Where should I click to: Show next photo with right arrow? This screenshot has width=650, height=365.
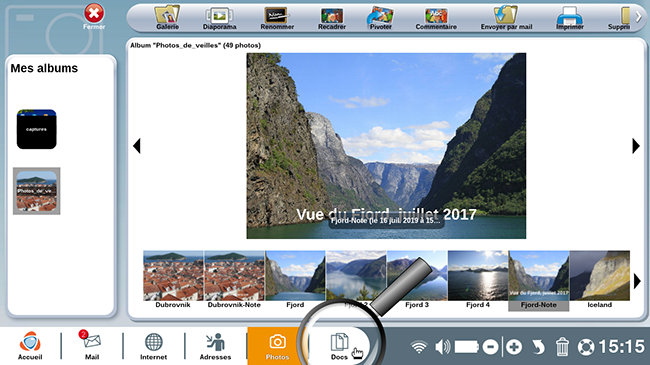click(x=636, y=146)
